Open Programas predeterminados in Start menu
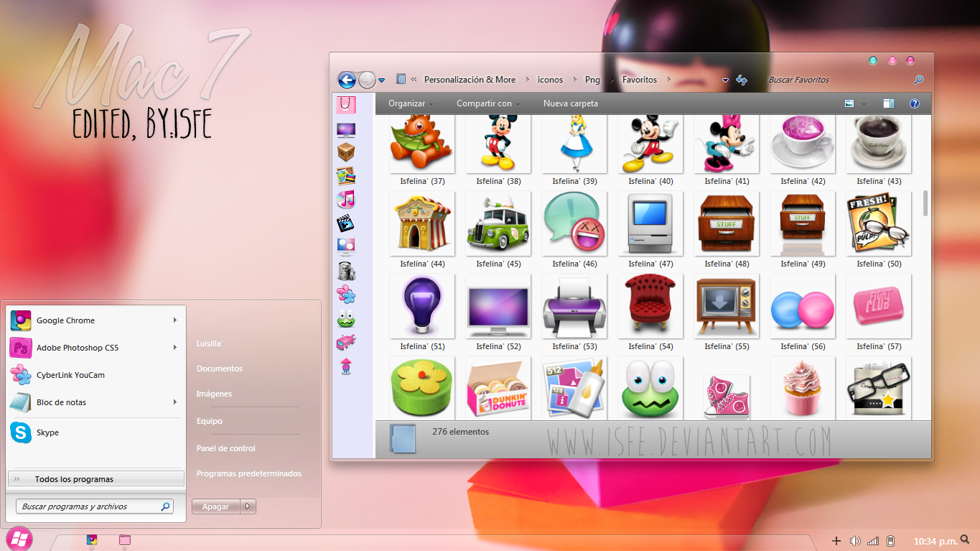The width and height of the screenshot is (980, 551). tap(249, 473)
